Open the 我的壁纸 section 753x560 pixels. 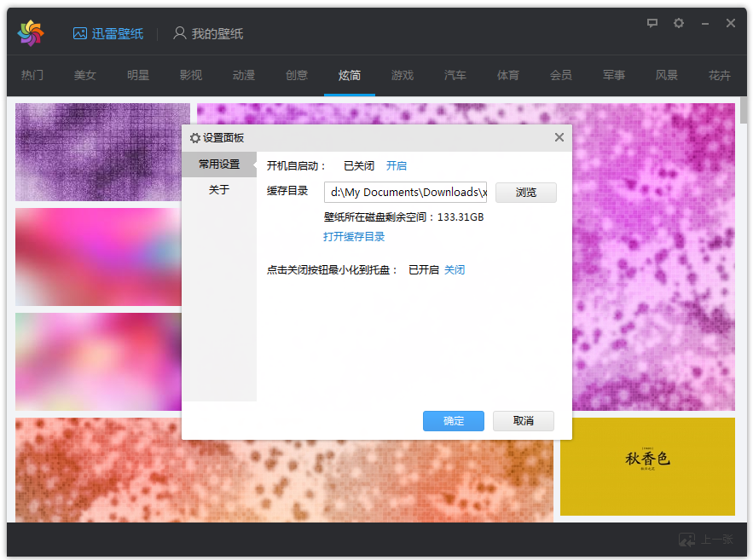click(208, 33)
